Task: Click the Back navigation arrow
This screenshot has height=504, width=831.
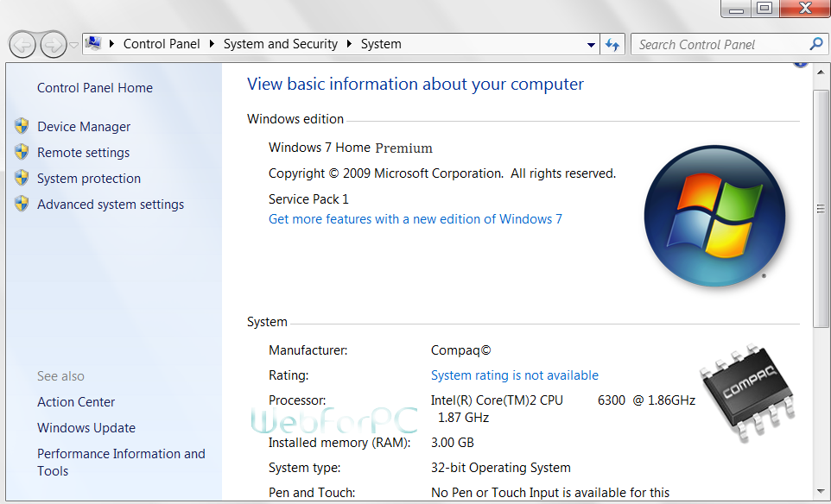Action: coord(22,45)
